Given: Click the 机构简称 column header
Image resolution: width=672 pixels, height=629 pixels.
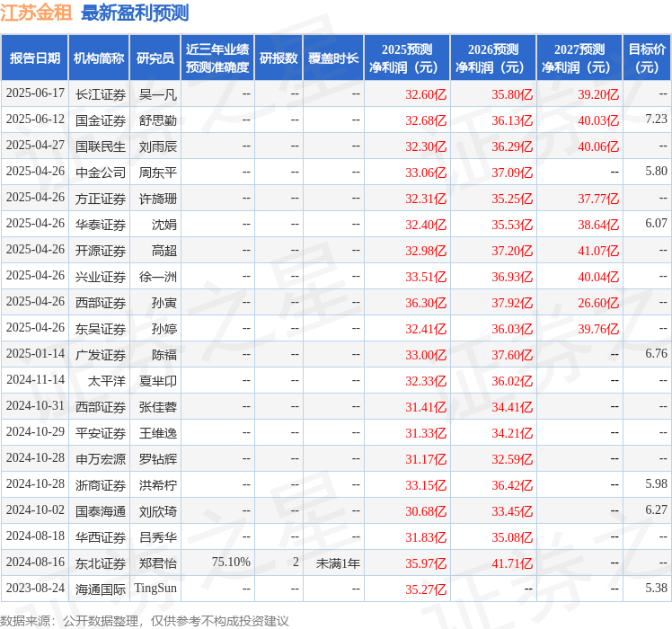Looking at the screenshot, I should 99,58.
